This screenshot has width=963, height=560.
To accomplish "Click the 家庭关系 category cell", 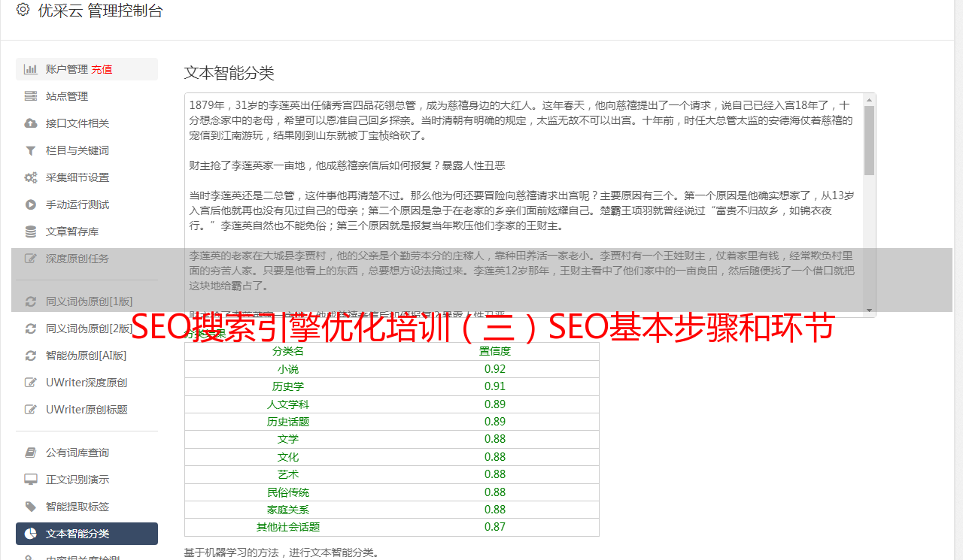I will (x=288, y=510).
